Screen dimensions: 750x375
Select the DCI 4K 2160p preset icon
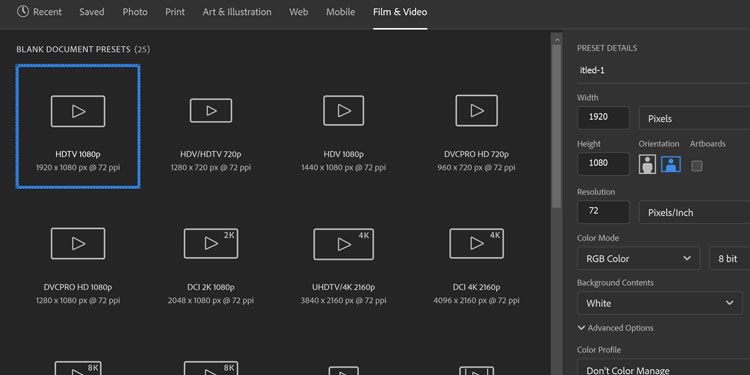pos(476,243)
